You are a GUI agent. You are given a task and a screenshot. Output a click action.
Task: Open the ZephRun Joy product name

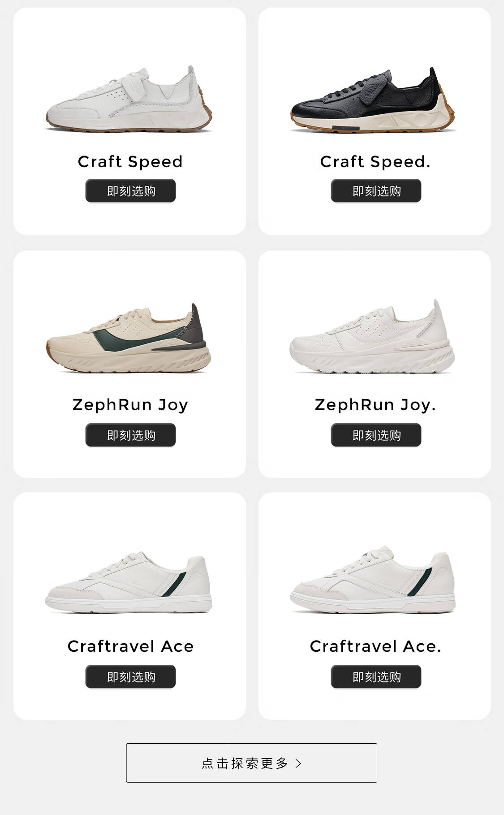point(130,405)
